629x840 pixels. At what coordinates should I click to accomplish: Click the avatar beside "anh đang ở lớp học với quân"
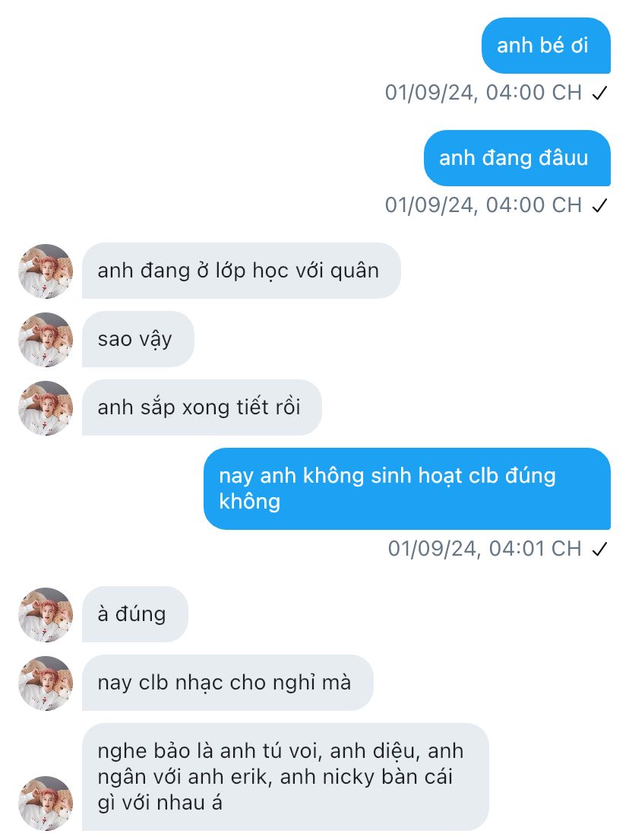point(45,271)
